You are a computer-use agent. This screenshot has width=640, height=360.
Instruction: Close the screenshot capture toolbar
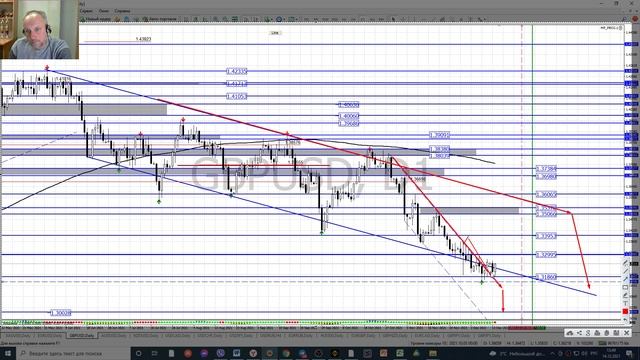pos(627,333)
